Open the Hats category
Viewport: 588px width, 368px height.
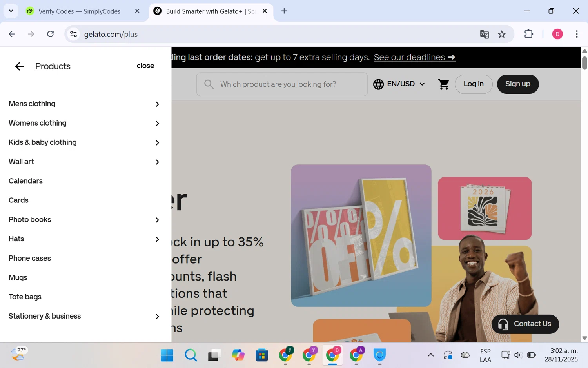16,239
